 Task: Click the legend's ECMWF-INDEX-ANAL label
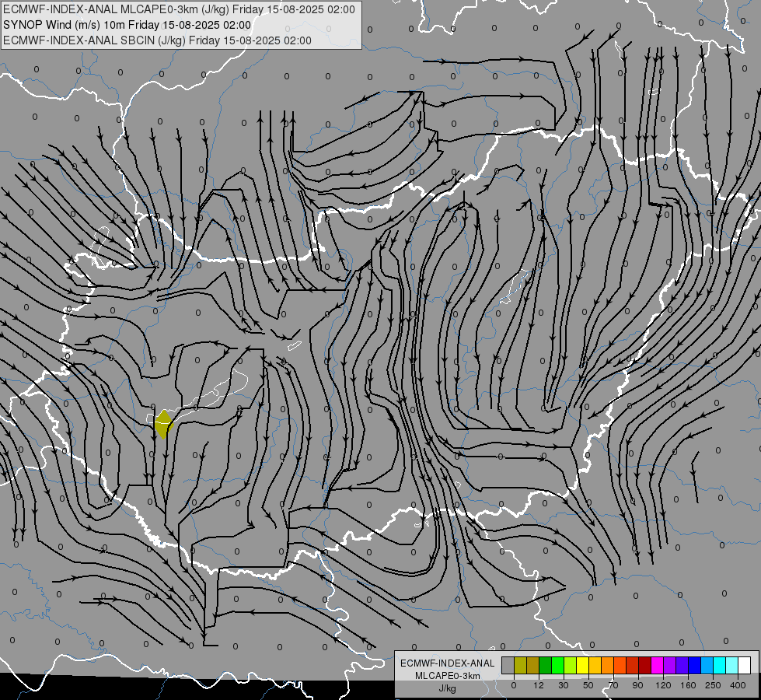[448, 663]
